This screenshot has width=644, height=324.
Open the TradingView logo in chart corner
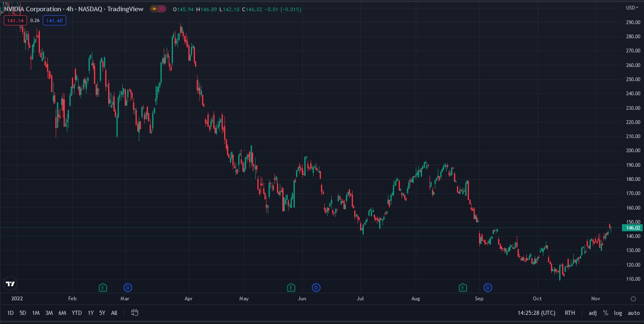coord(10,284)
